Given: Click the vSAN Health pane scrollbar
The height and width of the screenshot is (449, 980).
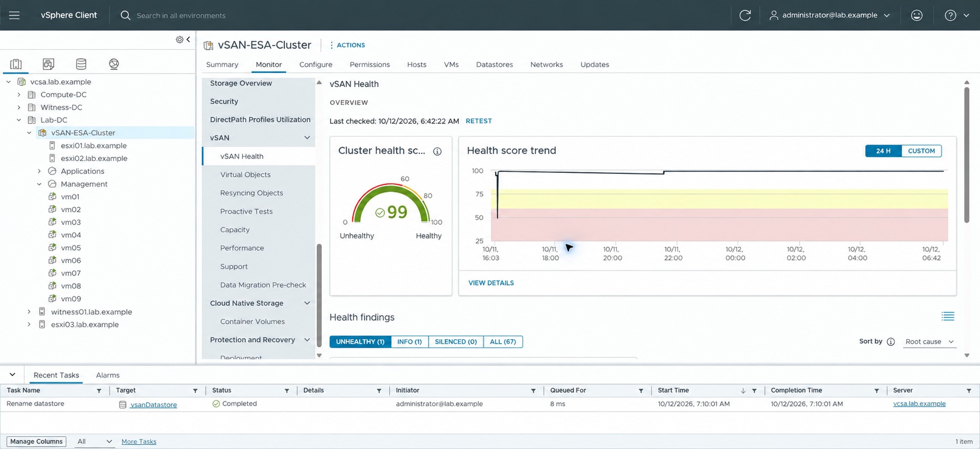Looking at the screenshot, I should [x=967, y=154].
